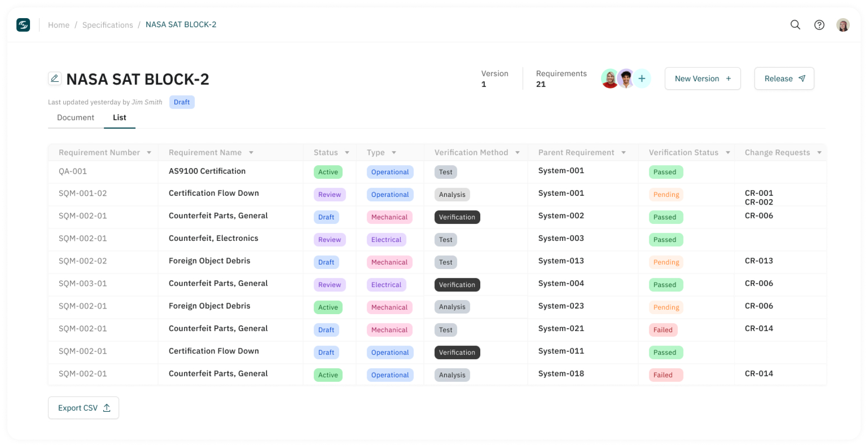Select the List tab
868x447 pixels.
pos(119,117)
